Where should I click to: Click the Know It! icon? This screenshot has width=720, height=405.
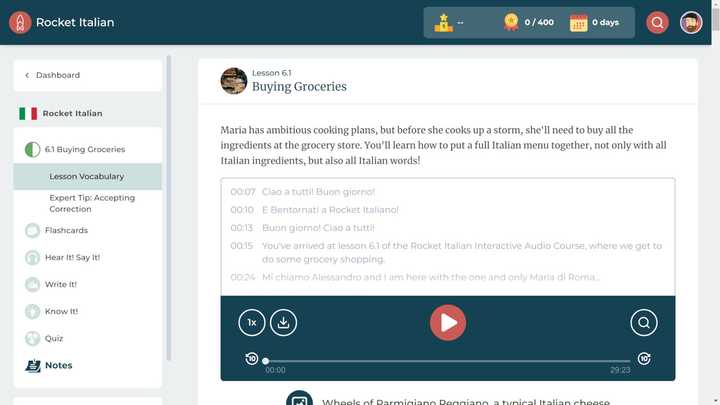pyautogui.click(x=33, y=312)
